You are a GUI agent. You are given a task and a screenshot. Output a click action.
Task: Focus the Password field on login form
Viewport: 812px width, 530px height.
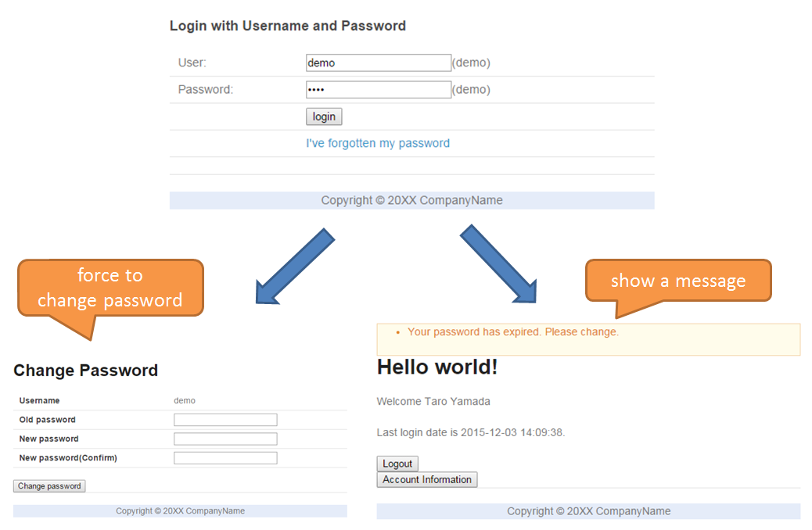(379, 89)
